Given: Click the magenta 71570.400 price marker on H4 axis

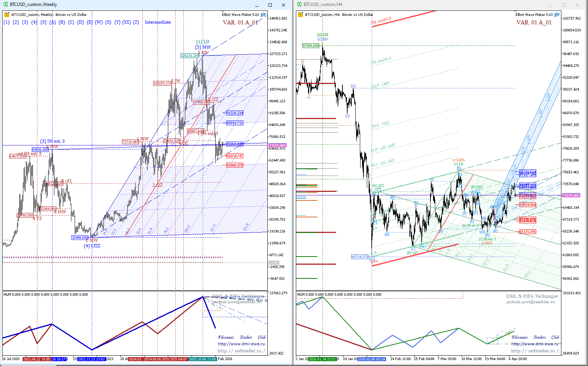Looking at the screenshot, I should [x=571, y=195].
